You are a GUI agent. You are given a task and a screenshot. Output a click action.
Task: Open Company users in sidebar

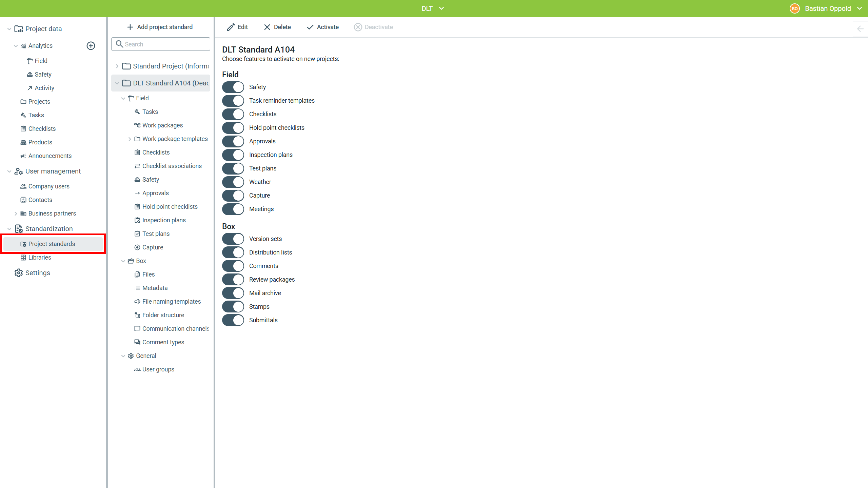pyautogui.click(x=49, y=186)
